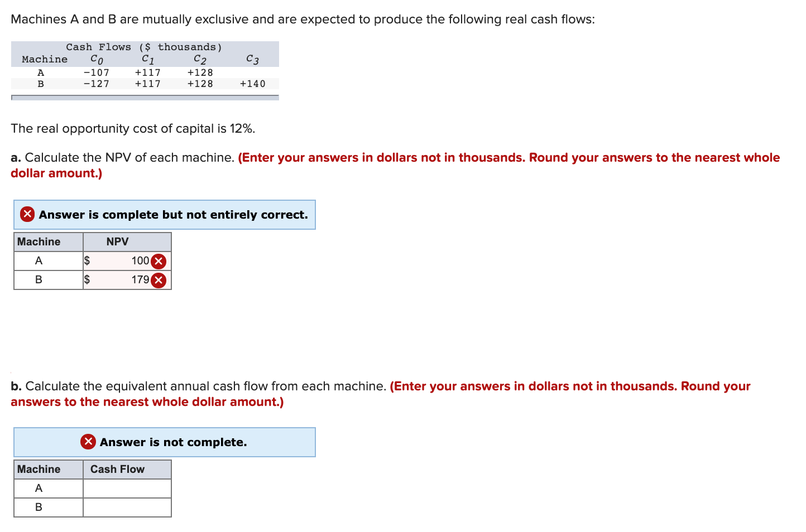Click Machine B's empty Cash Flow field

pos(127,507)
